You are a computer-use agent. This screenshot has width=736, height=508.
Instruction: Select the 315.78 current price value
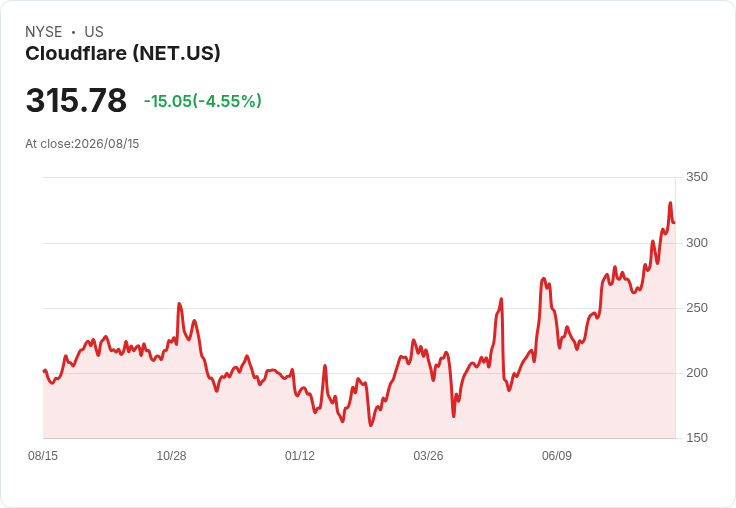[76, 100]
